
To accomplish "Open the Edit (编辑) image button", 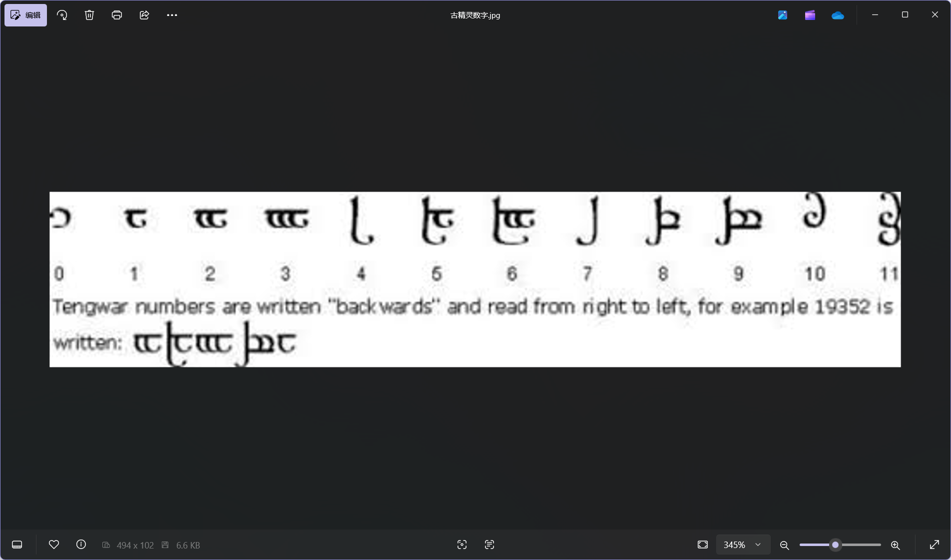I will [25, 15].
